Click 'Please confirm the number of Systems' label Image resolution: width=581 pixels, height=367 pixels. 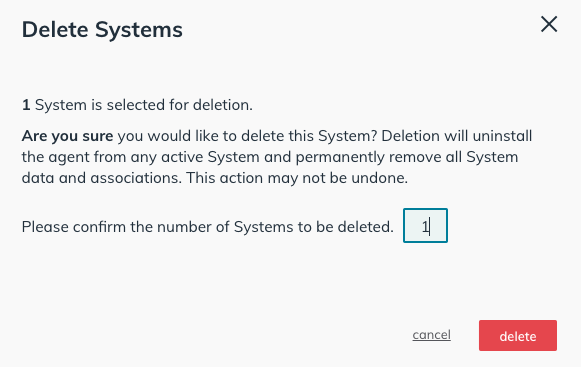pyautogui.click(x=157, y=227)
